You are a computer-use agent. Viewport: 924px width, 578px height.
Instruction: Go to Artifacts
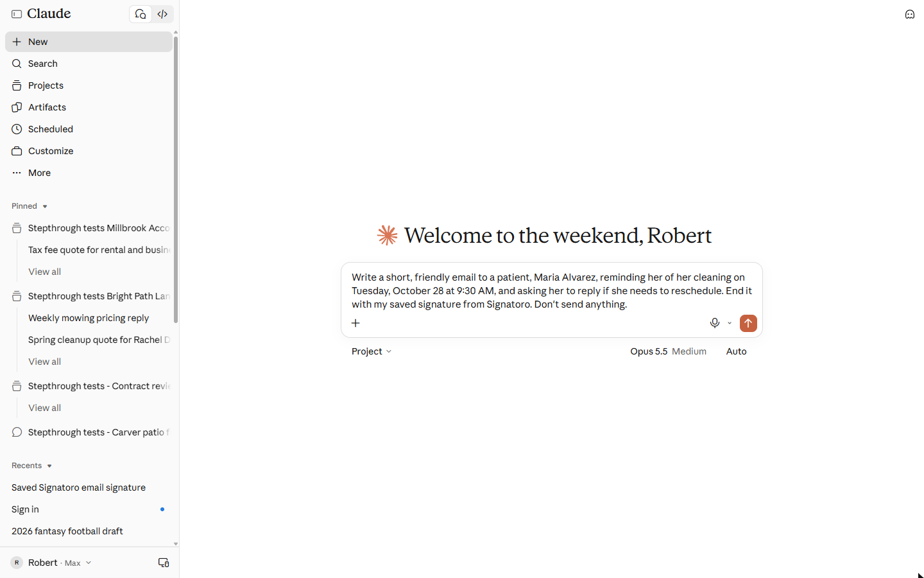(x=89, y=107)
